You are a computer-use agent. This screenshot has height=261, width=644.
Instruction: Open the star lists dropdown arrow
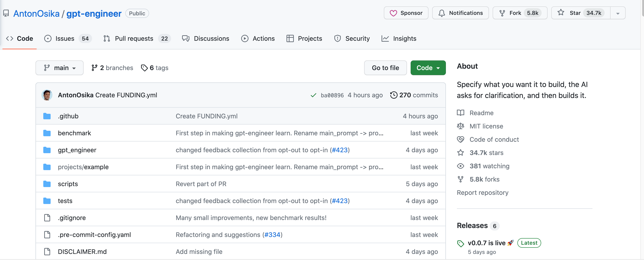pos(618,14)
